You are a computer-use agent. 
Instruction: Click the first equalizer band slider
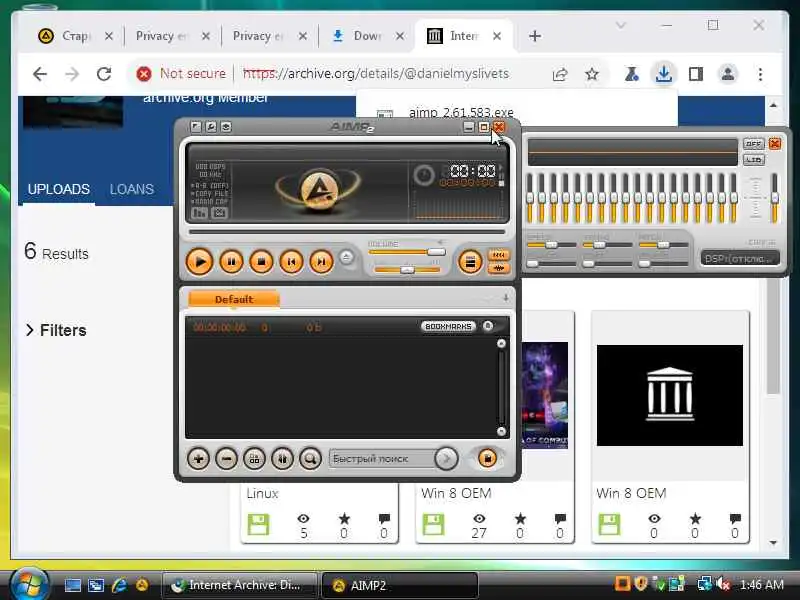tap(530, 198)
